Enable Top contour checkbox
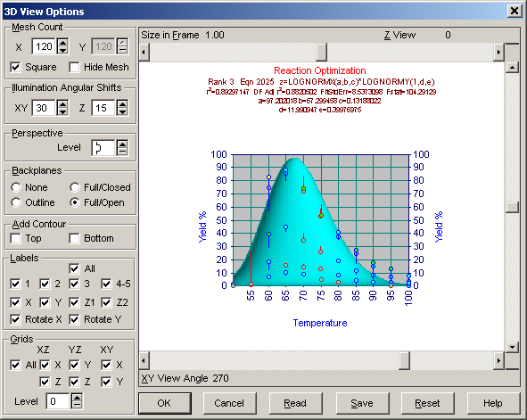 [x=15, y=238]
